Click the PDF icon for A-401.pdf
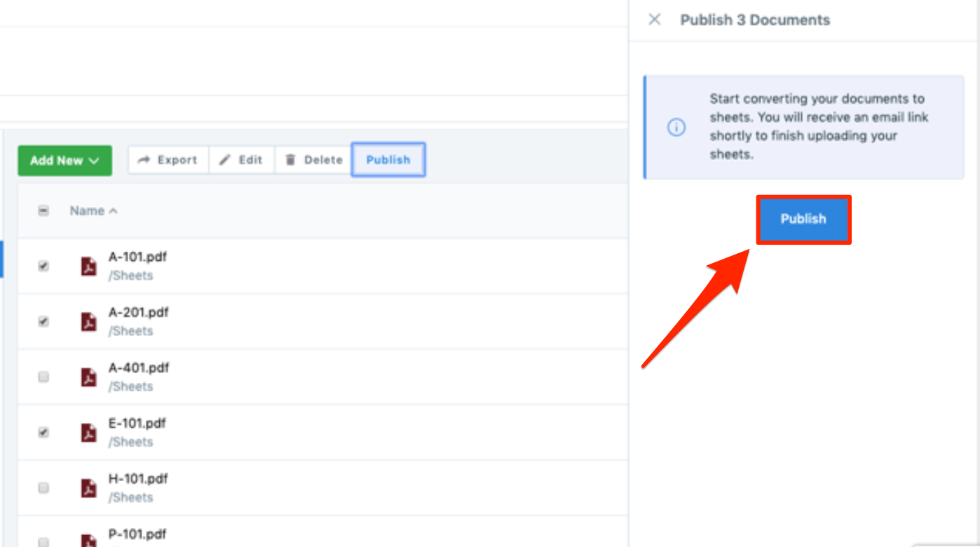980x547 pixels. (x=88, y=377)
